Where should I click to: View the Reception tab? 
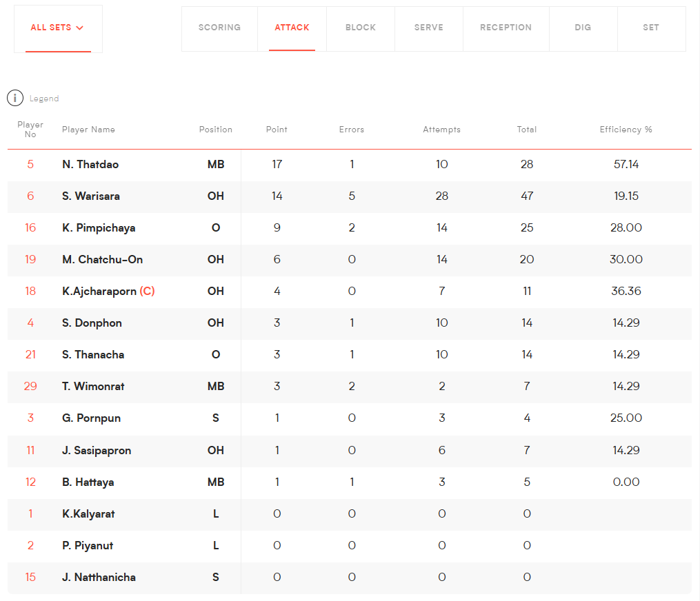coord(506,28)
